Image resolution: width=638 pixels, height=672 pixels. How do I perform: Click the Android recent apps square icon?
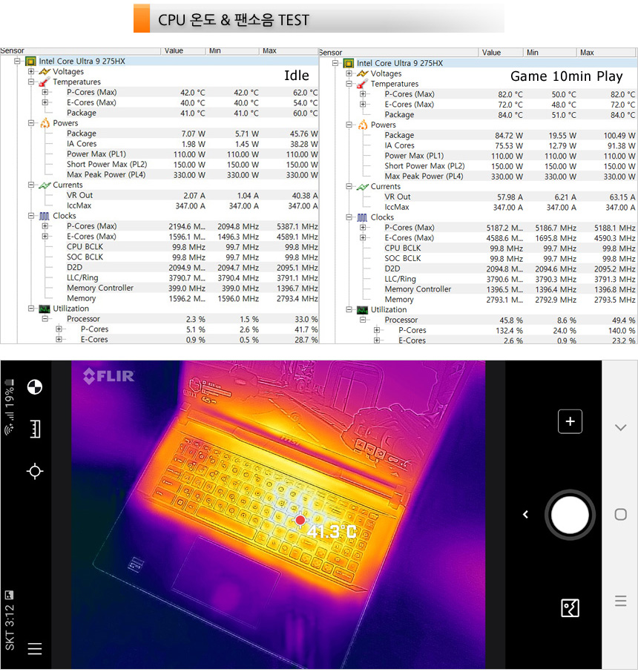pos(621,514)
